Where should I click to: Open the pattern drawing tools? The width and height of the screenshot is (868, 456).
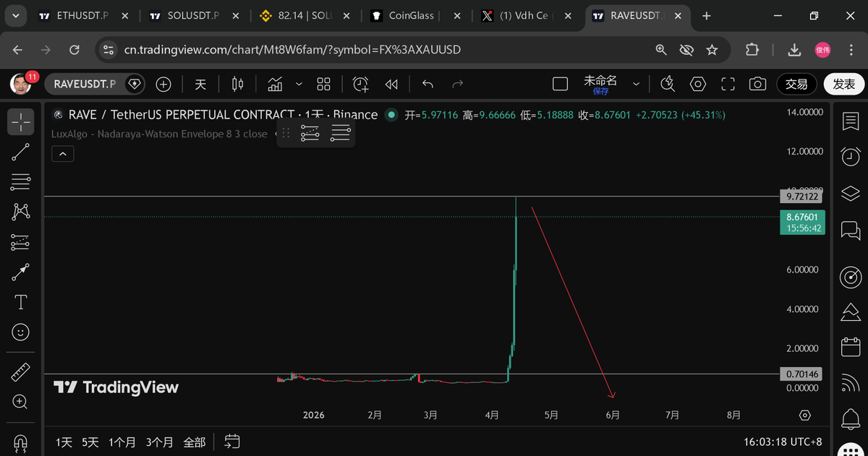tap(21, 212)
